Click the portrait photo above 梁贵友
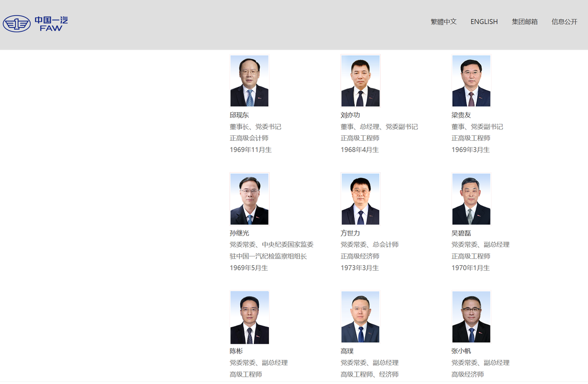 471,81
